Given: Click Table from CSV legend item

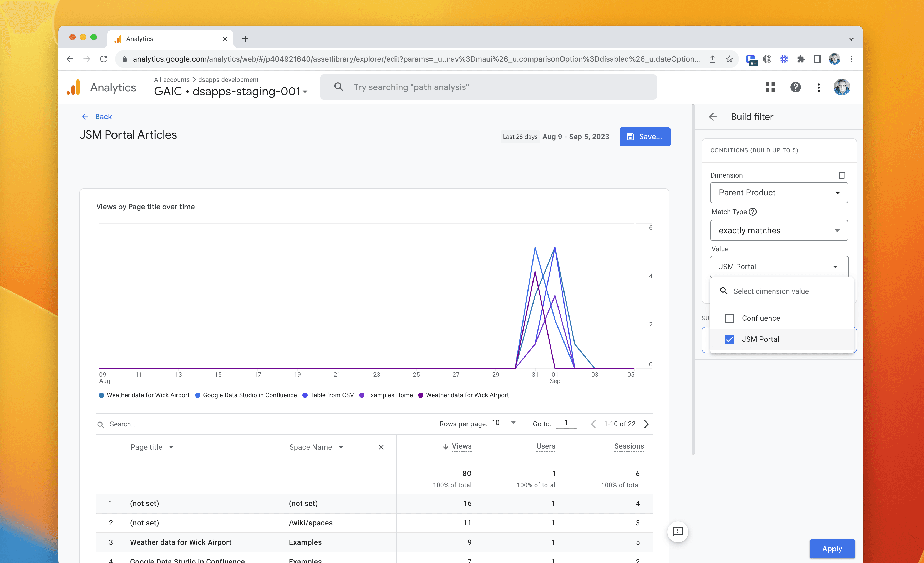Looking at the screenshot, I should [328, 395].
